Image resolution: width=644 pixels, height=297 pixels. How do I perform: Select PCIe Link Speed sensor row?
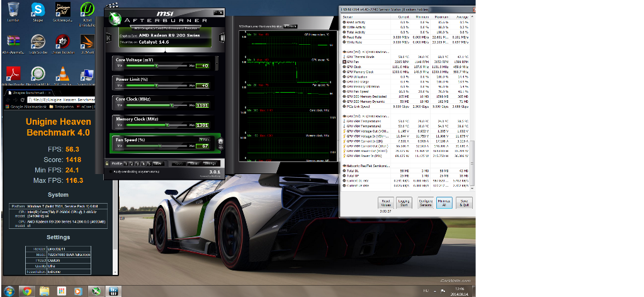pos(405,107)
